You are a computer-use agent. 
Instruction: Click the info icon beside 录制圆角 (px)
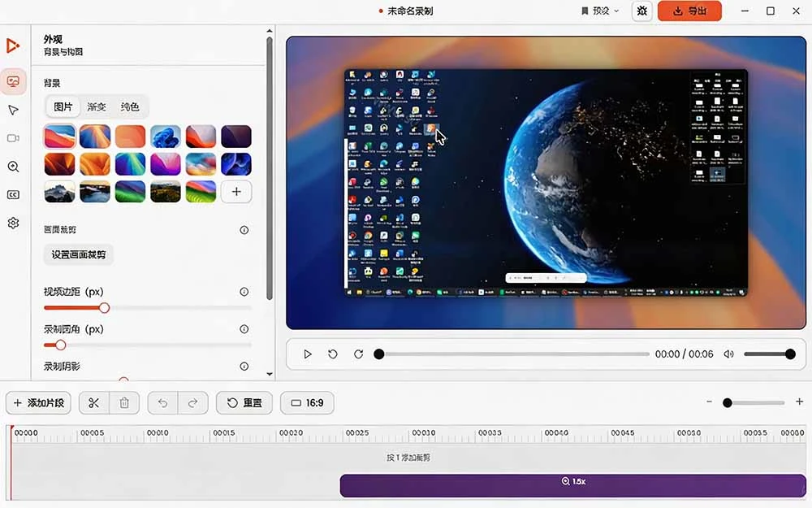click(x=244, y=329)
